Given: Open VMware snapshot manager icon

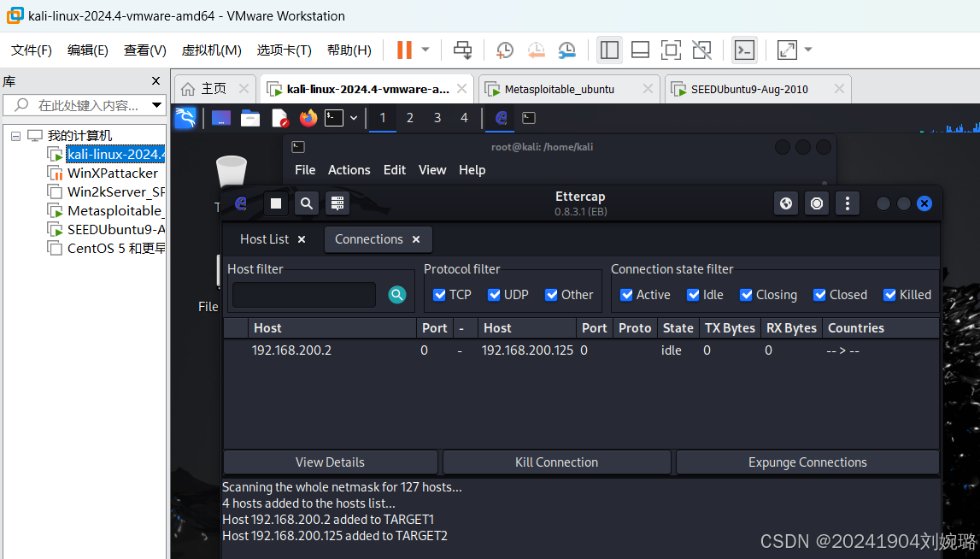Looking at the screenshot, I should 566,50.
